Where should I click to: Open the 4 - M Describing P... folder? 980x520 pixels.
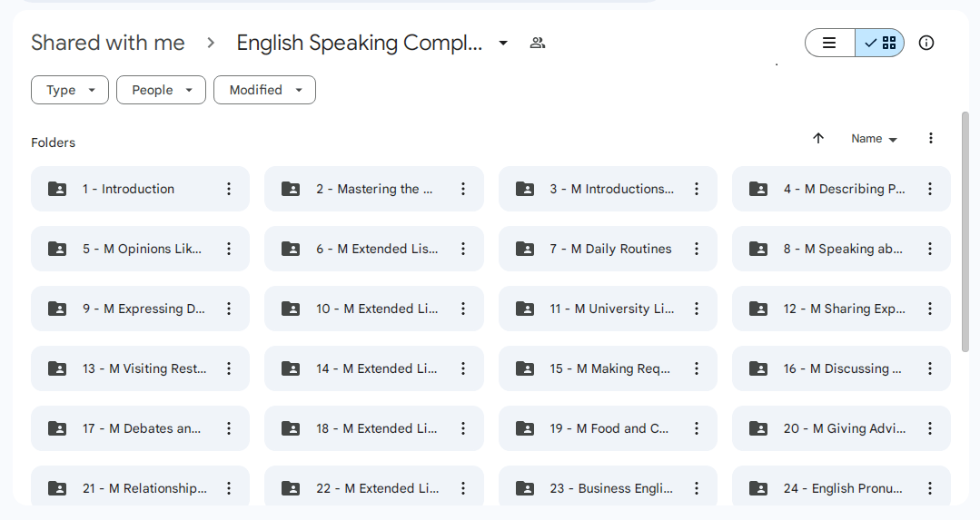point(841,189)
